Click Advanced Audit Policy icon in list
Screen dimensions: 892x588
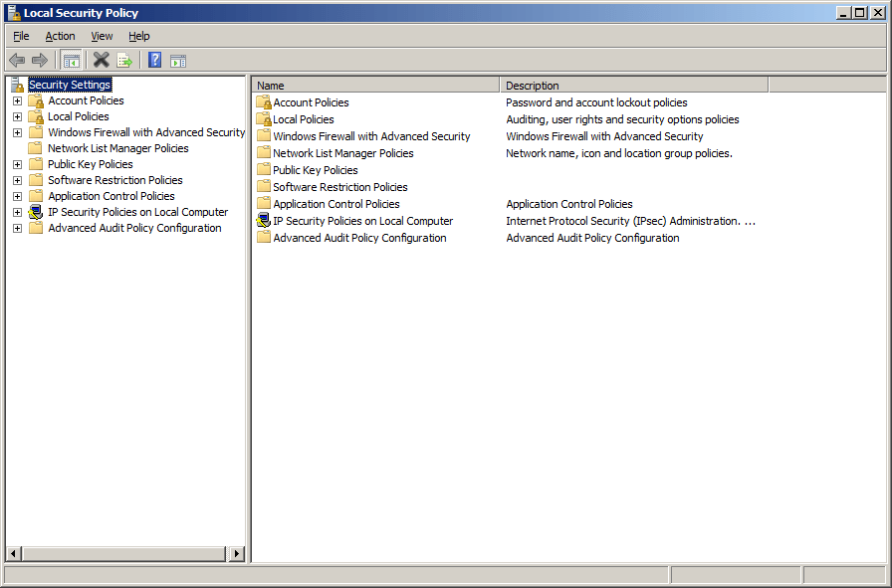coord(264,238)
